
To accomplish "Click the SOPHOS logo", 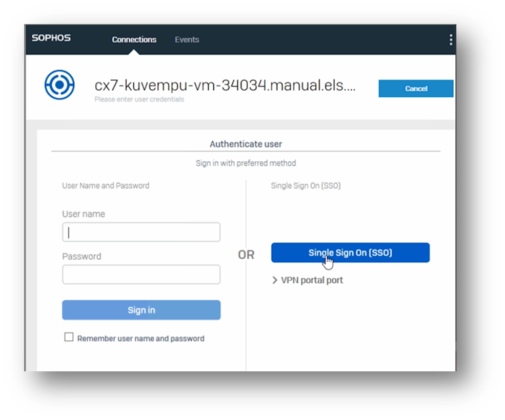I will (51, 38).
